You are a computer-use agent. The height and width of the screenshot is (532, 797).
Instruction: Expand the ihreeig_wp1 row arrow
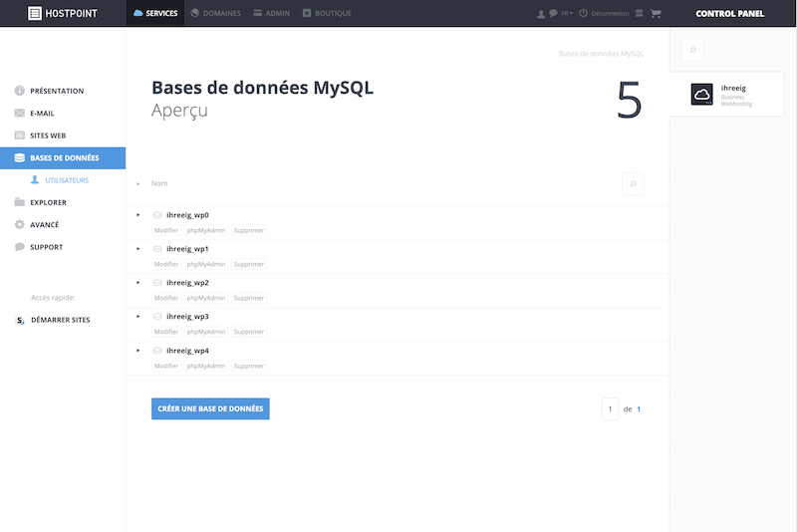coord(137,248)
